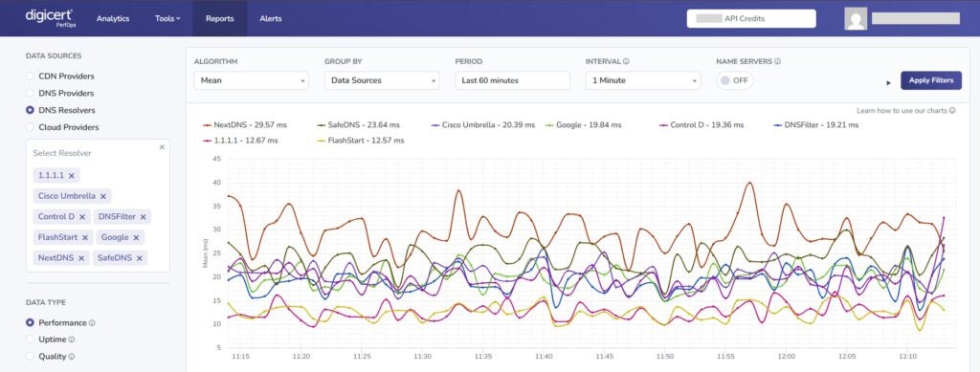Remove the NextDNS resolver tag

click(81, 258)
